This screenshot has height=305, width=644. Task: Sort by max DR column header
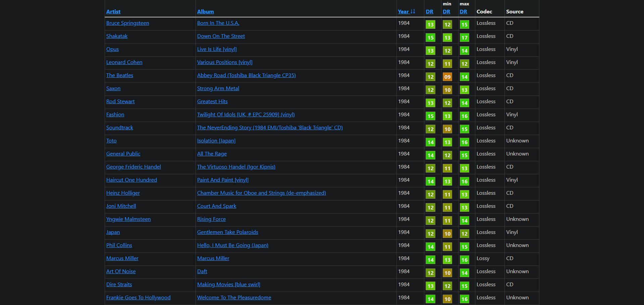pyautogui.click(x=464, y=11)
